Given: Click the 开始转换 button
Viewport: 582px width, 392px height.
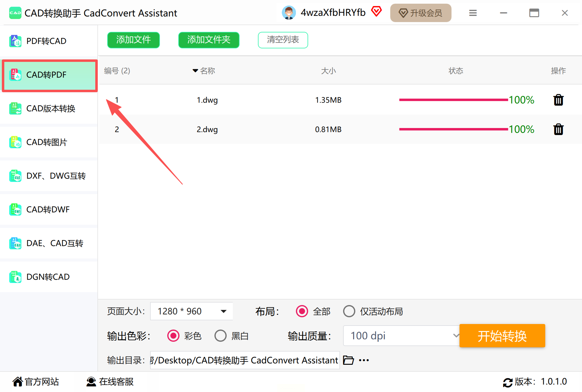Looking at the screenshot, I should pyautogui.click(x=502, y=336).
